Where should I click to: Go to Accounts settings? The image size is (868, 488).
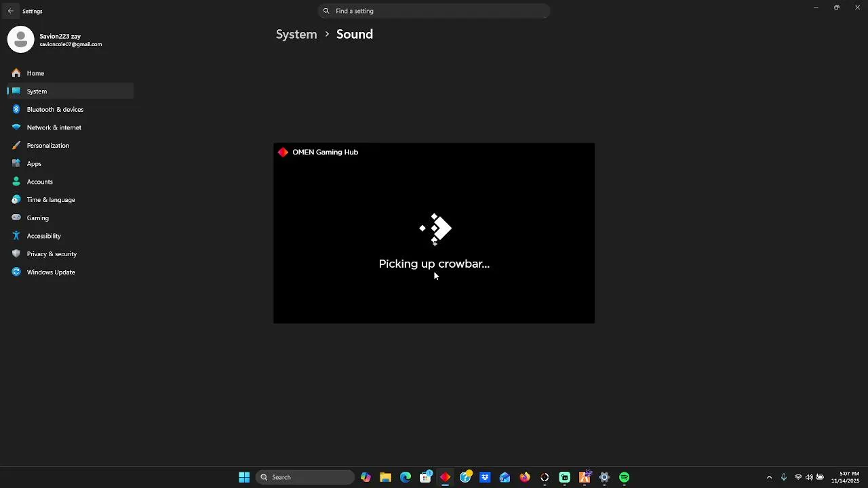(x=71, y=182)
